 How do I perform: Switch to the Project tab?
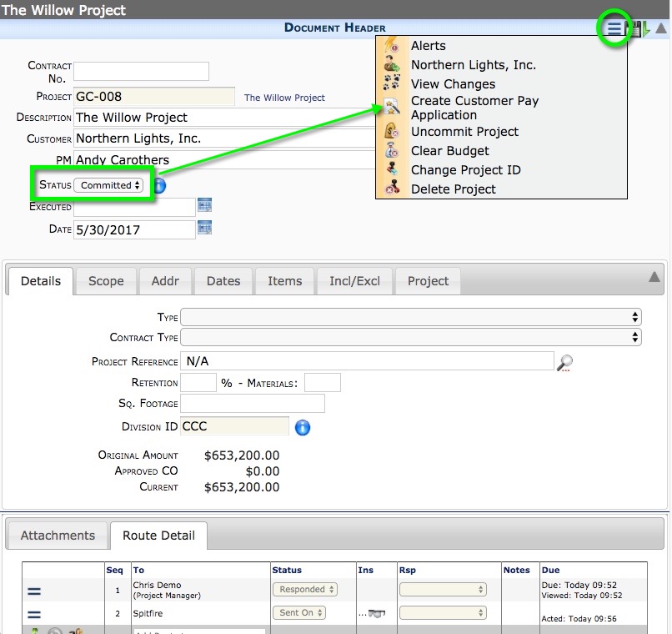(x=428, y=281)
